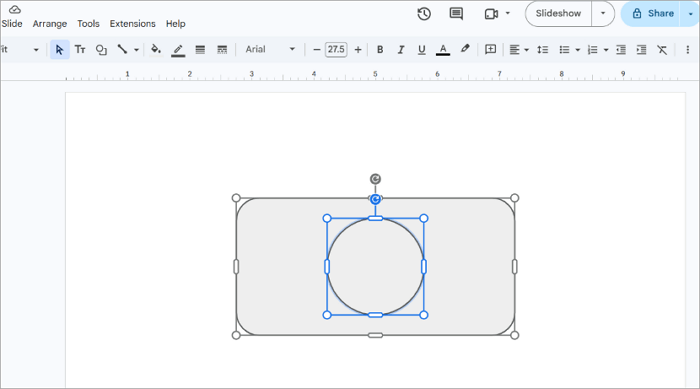Image resolution: width=700 pixels, height=389 pixels.
Task: Click cloud save status icon
Action: (x=15, y=9)
